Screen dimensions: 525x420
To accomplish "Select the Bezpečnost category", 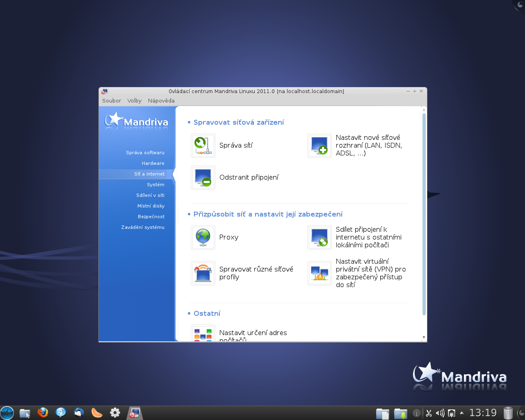I will (x=151, y=217).
